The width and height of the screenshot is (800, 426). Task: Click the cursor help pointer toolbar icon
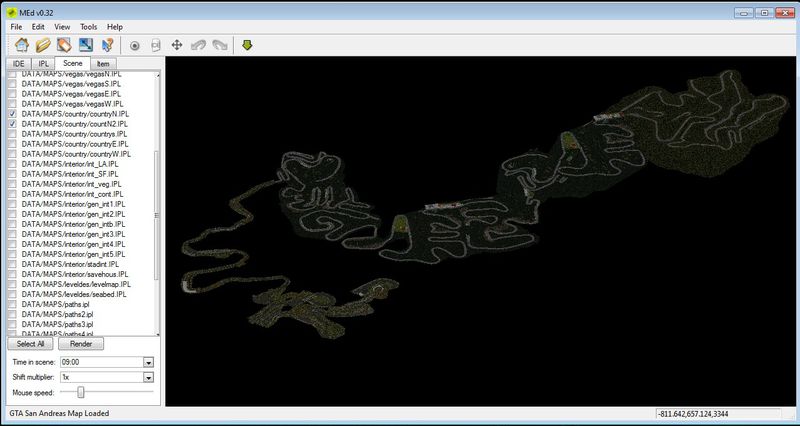[107, 45]
